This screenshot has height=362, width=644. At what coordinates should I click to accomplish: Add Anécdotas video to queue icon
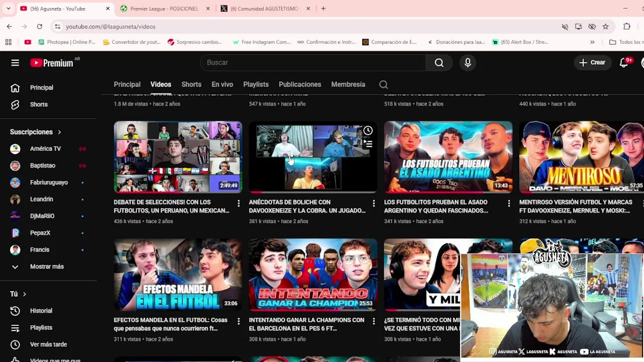pyautogui.click(x=368, y=144)
